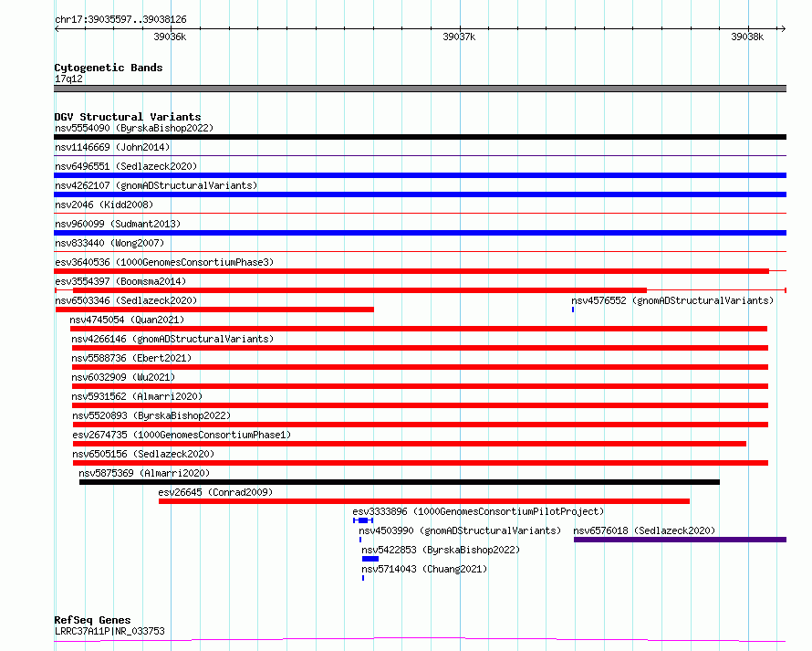This screenshot has height=651, width=812.
Task: Click the nsv4262107 (gnomADStructuralVariants) label
Action: click(x=156, y=185)
